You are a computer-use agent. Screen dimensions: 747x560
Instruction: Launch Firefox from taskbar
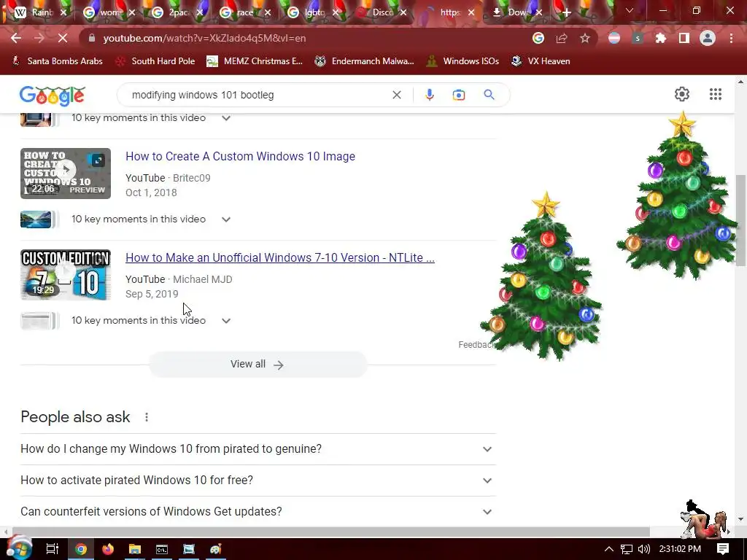pyautogui.click(x=108, y=549)
